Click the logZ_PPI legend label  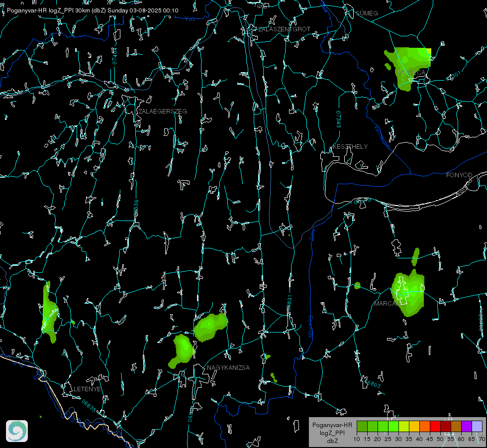click(332, 433)
